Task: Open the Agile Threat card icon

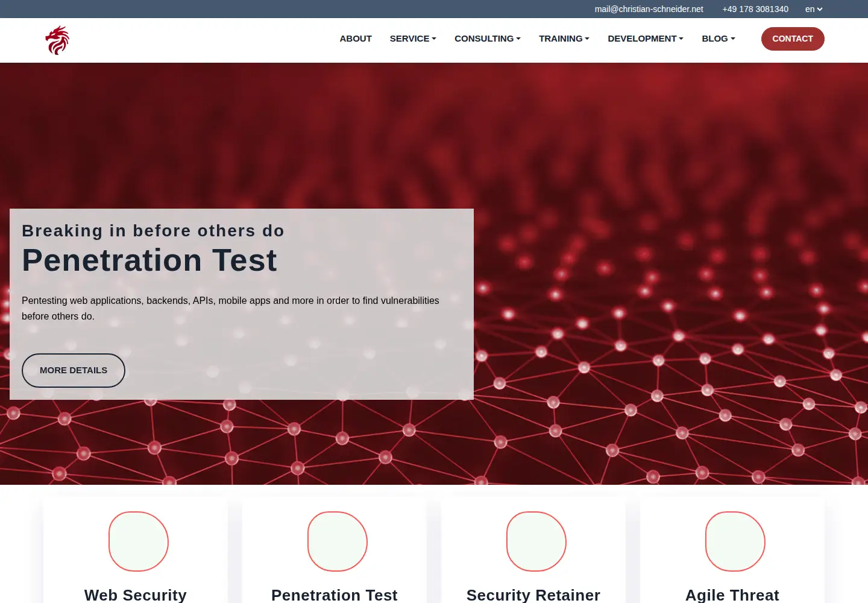Action: pos(735,541)
